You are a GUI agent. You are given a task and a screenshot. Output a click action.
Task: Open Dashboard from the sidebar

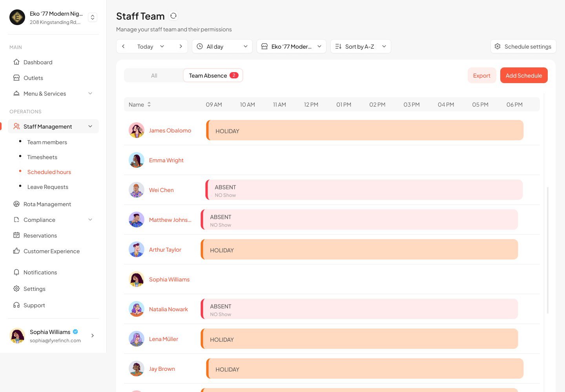[53, 62]
